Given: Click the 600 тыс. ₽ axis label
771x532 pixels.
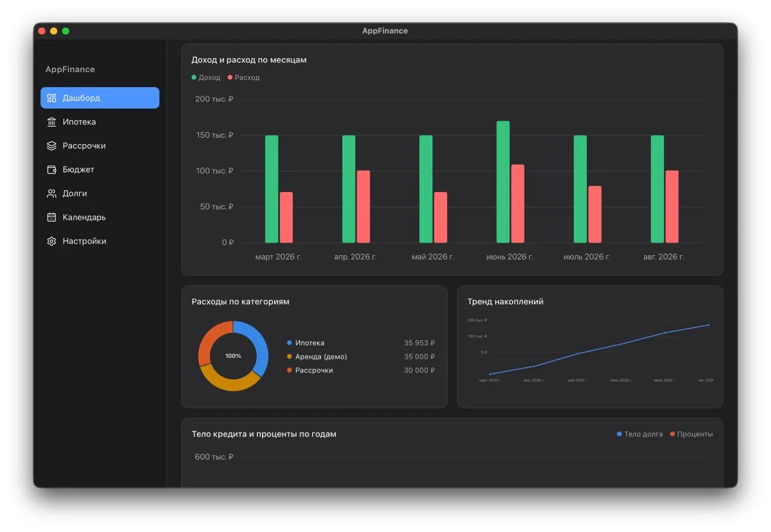Looking at the screenshot, I should [x=214, y=457].
